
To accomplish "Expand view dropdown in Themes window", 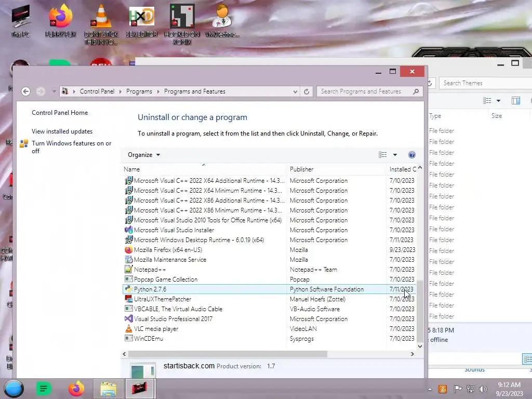I will pyautogui.click(x=498, y=100).
